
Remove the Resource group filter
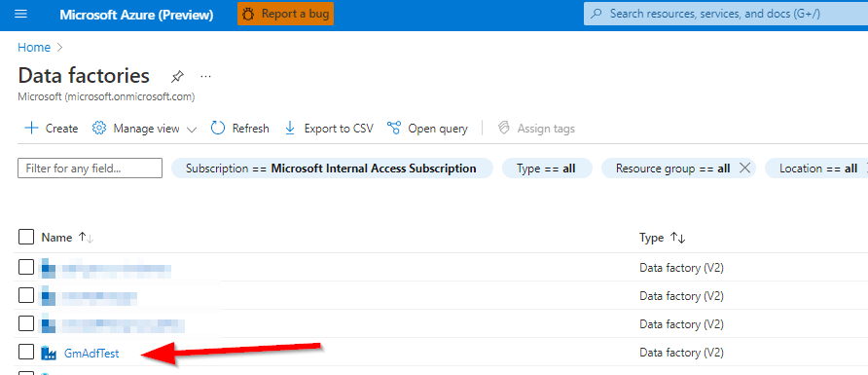[744, 169]
